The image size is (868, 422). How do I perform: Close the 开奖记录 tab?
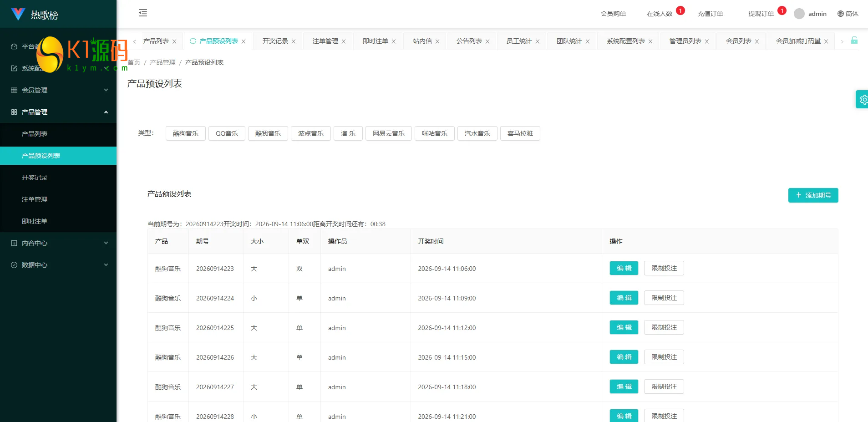294,41
